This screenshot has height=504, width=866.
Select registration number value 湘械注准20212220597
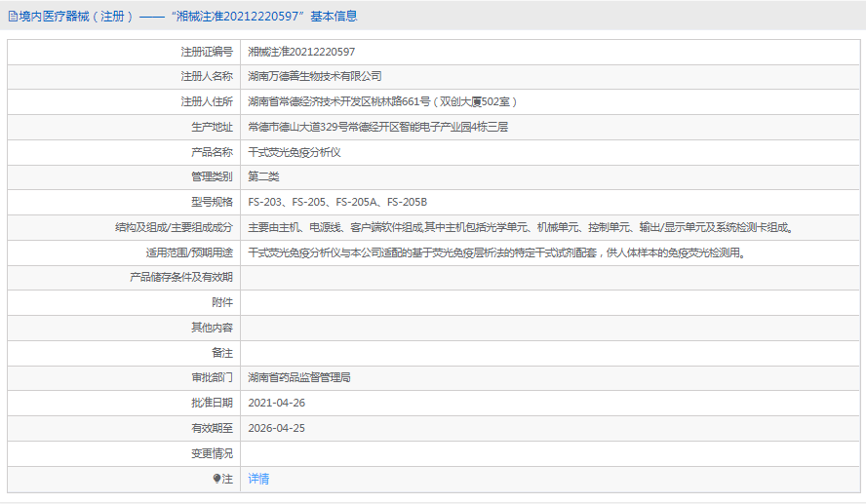point(301,52)
